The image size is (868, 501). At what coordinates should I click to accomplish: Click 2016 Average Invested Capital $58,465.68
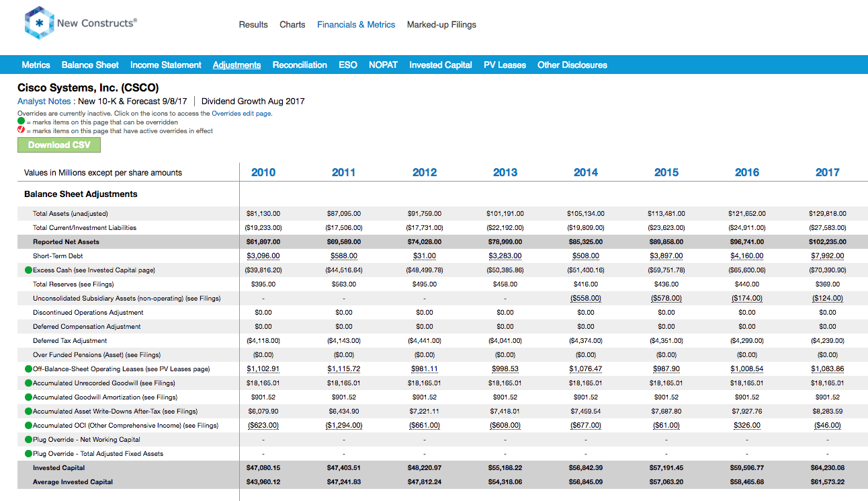(x=747, y=482)
